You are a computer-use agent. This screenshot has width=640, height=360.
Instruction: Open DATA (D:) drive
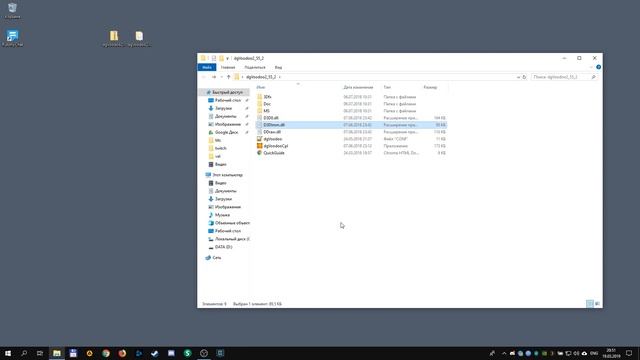(x=223, y=247)
